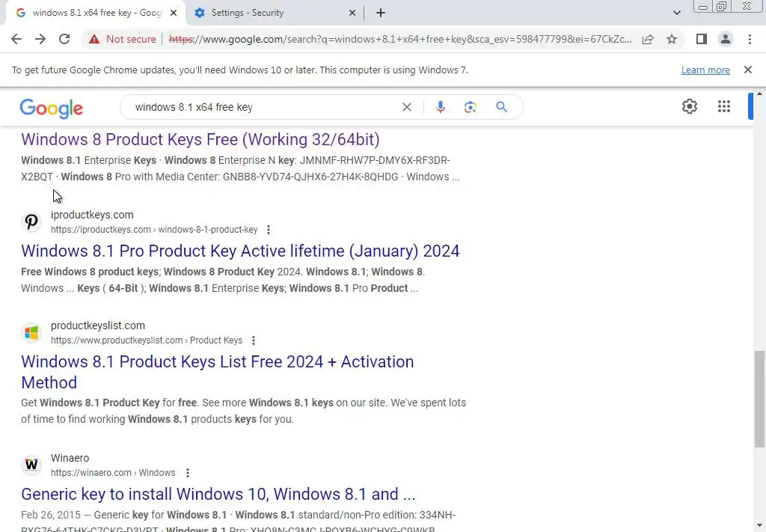Open the Chrome profile menu
Viewport: 766px width, 532px height.
click(x=726, y=39)
